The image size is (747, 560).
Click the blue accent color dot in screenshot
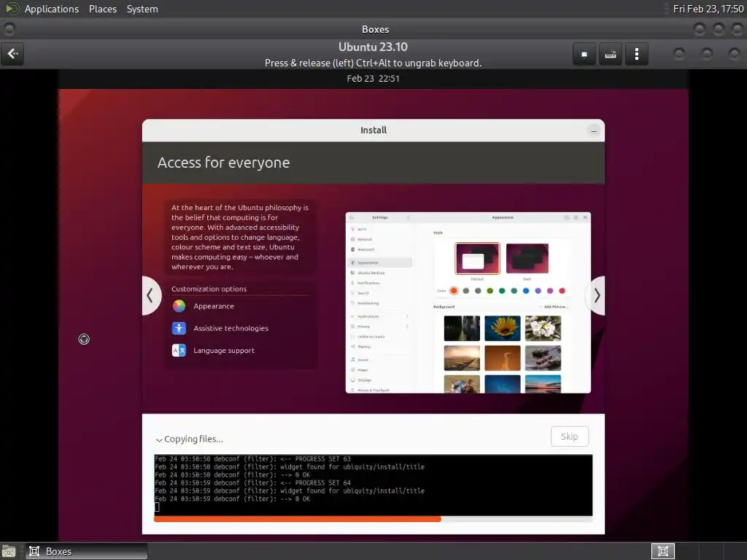[x=526, y=290]
